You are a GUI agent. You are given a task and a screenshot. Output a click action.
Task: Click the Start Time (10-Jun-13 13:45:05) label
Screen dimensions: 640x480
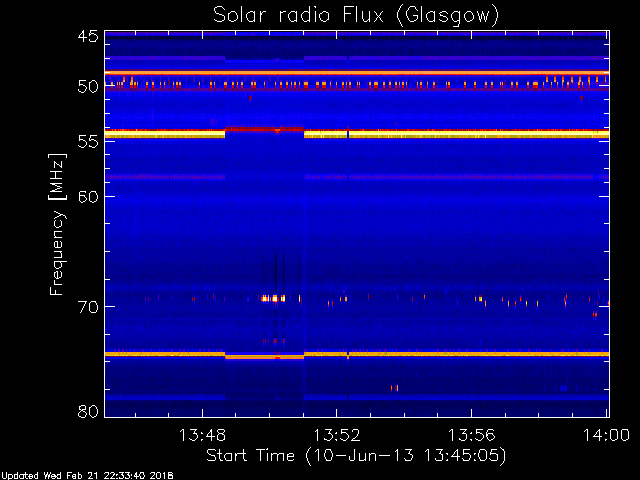pyautogui.click(x=356, y=456)
